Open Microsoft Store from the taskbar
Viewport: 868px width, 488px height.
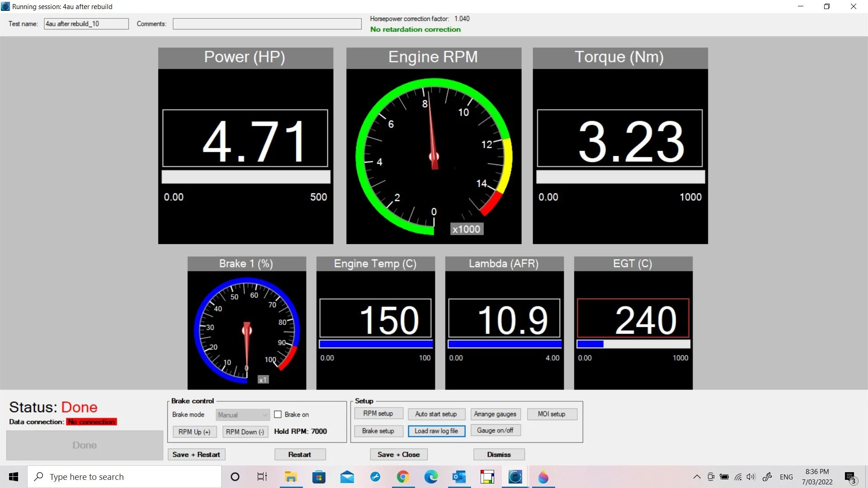[319, 477]
